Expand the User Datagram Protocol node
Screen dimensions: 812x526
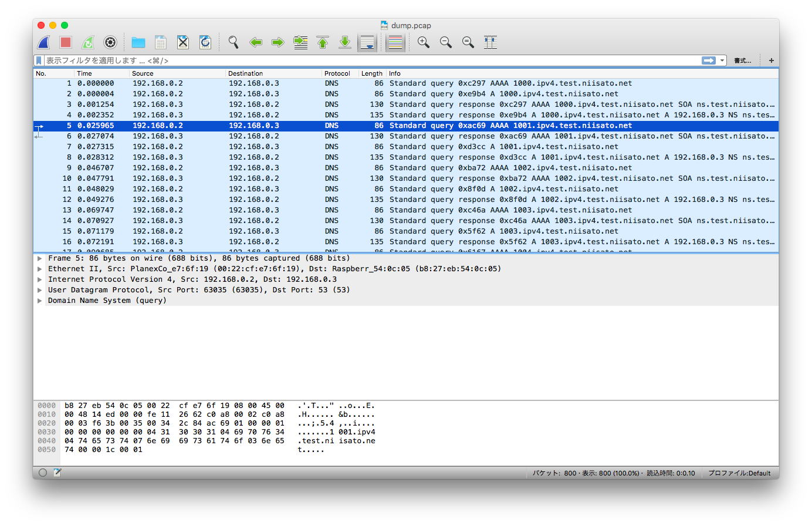pos(40,290)
